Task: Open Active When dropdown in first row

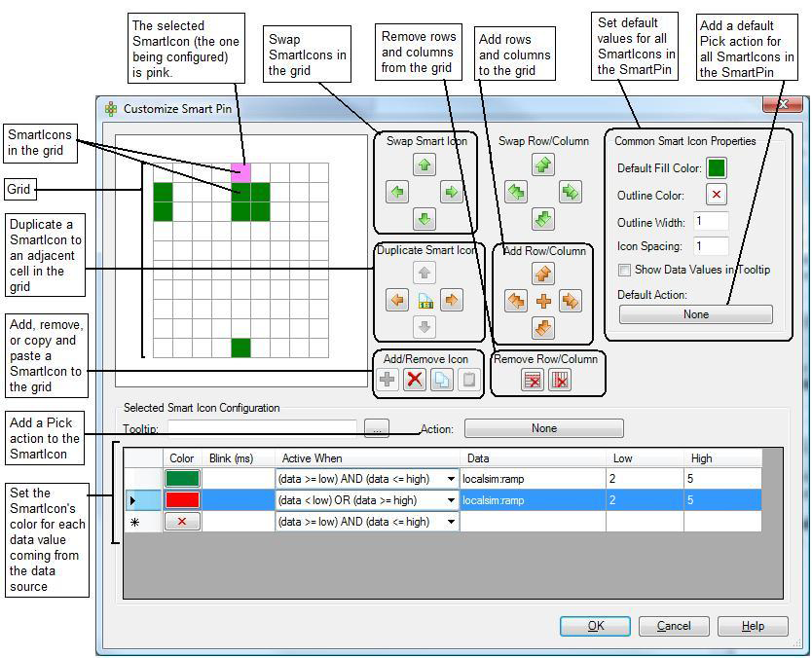Action: pos(451,478)
